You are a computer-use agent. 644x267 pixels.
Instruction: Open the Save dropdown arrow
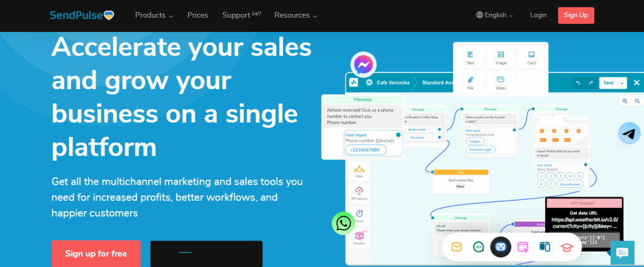coord(622,83)
